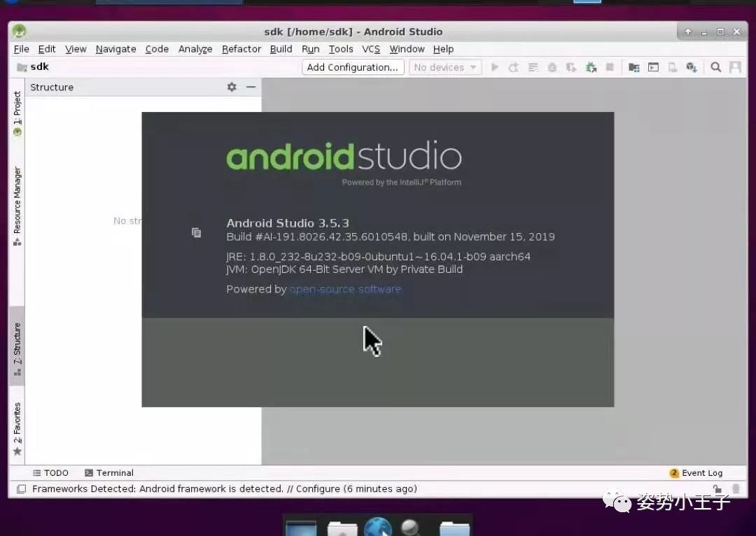
Task: Click the Stop square icon
Action: (x=610, y=67)
